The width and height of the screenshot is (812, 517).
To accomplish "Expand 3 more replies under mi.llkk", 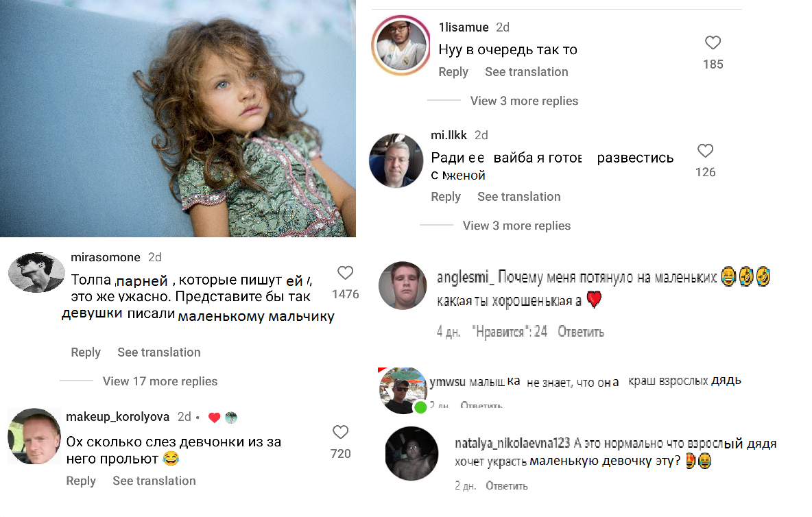I will click(x=516, y=226).
